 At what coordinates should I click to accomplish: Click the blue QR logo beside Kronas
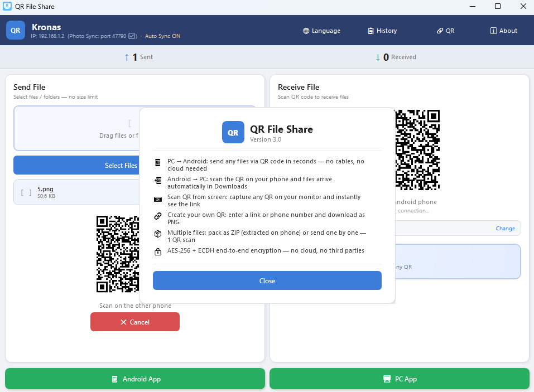click(15, 30)
